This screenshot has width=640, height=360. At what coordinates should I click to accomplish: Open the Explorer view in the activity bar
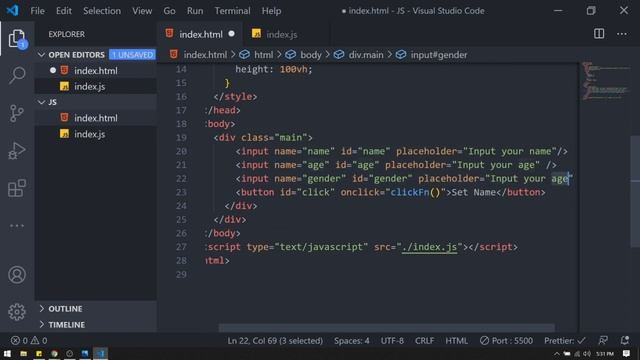(x=17, y=38)
